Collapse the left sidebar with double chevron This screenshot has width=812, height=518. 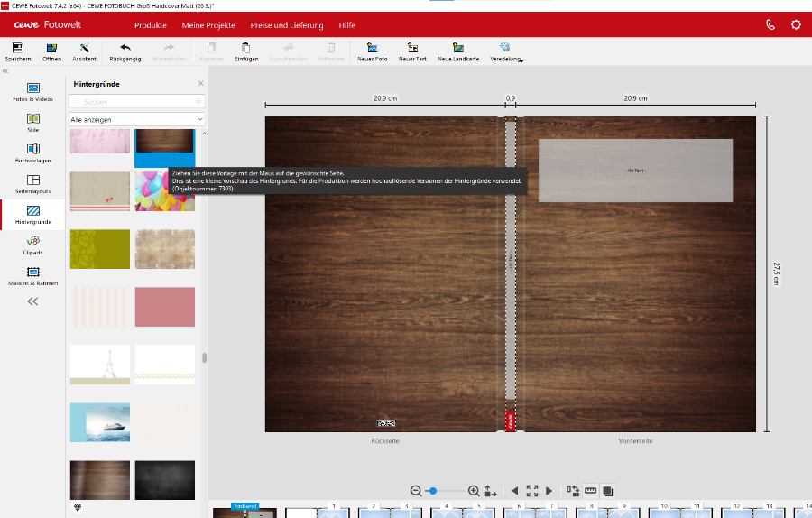coord(5,70)
